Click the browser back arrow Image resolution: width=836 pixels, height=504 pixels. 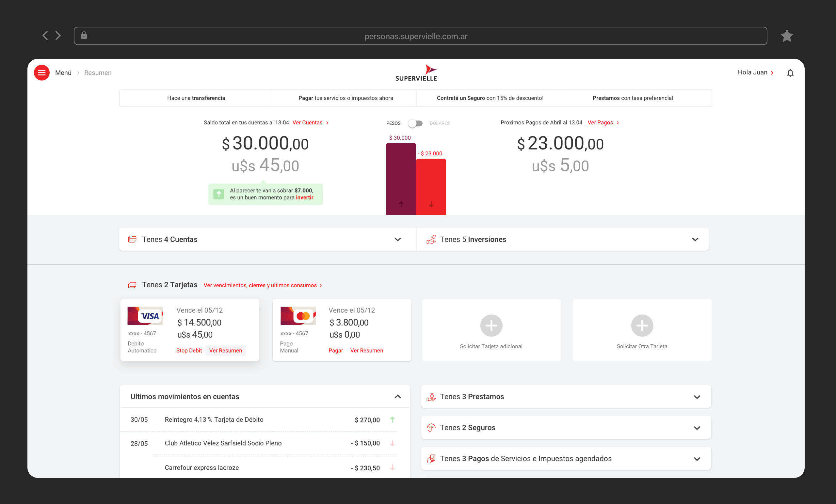click(45, 36)
